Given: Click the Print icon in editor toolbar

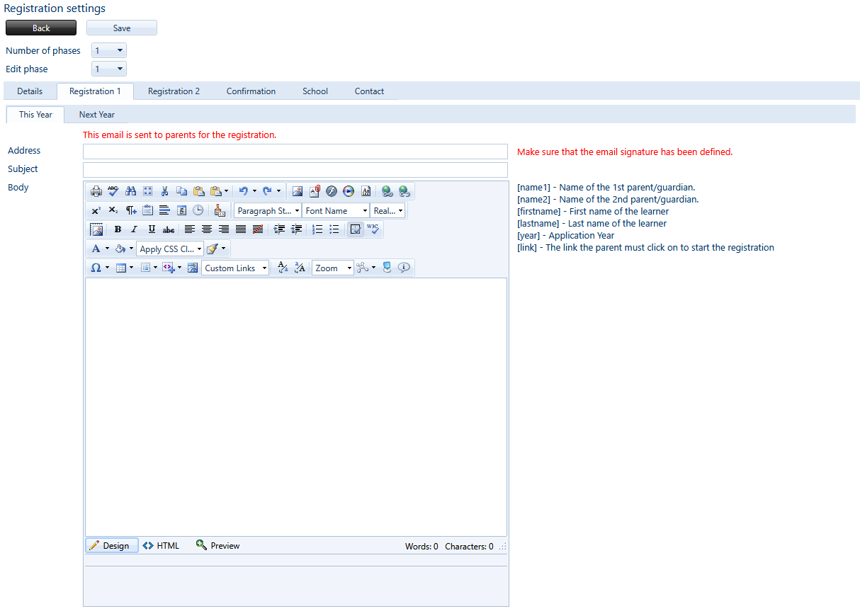Looking at the screenshot, I should (96, 191).
